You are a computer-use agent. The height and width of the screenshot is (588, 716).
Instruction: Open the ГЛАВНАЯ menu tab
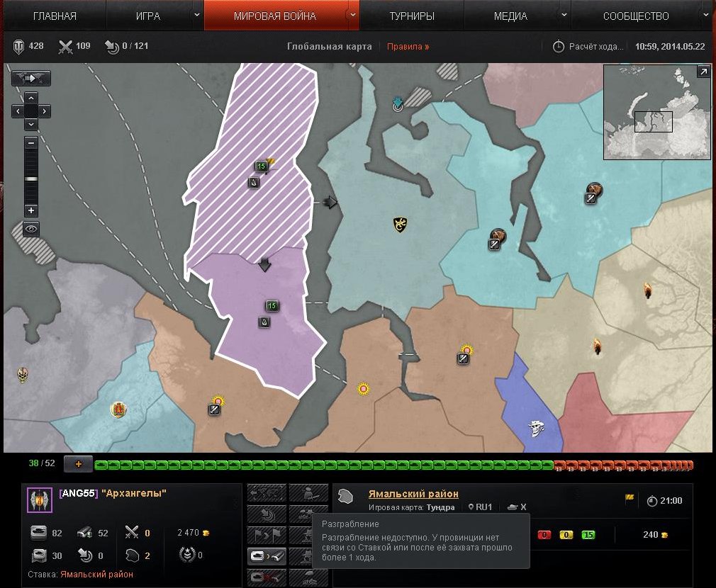(x=55, y=16)
